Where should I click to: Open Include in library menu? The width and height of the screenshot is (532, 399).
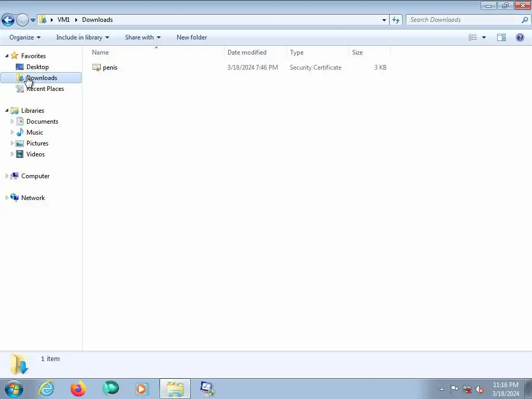tap(83, 37)
